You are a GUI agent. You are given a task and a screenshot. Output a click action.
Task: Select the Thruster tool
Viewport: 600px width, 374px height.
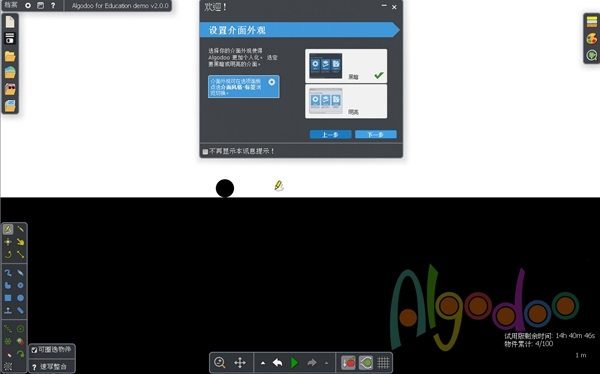point(20,341)
